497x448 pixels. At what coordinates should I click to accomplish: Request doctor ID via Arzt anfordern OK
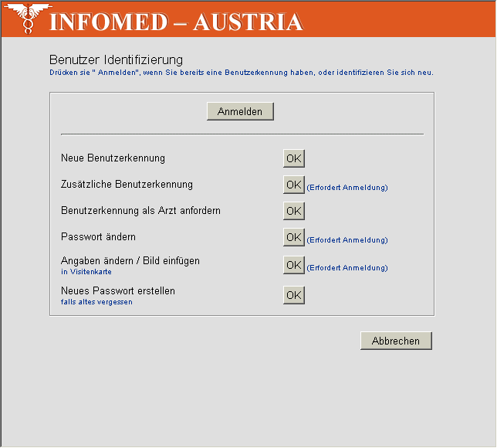coord(294,211)
